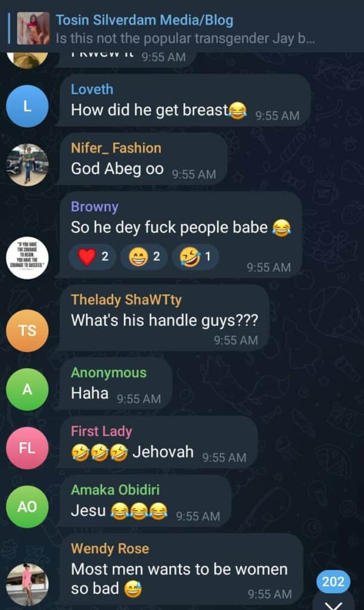Tap the Amaka Obidiri sender name
This screenshot has width=364, height=610.
[x=115, y=490]
